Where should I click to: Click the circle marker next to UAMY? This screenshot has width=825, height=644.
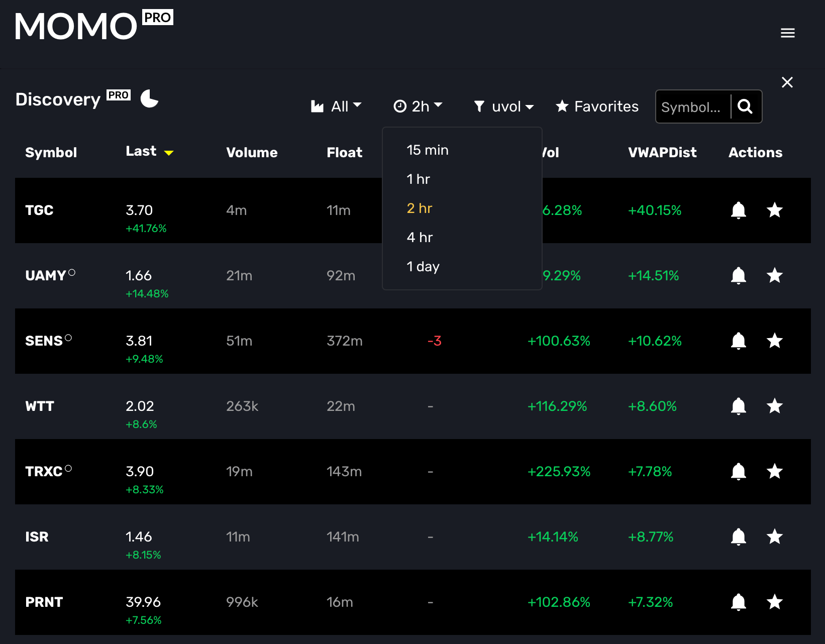click(x=72, y=272)
